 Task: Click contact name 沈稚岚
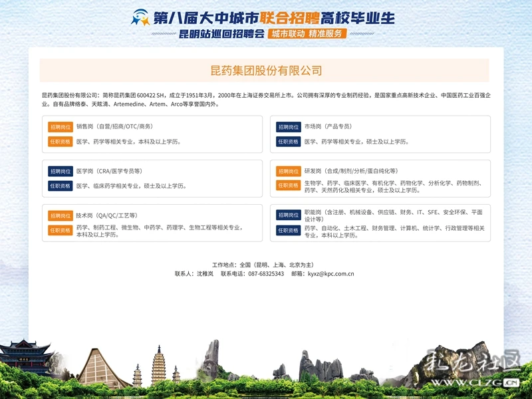tap(205, 274)
